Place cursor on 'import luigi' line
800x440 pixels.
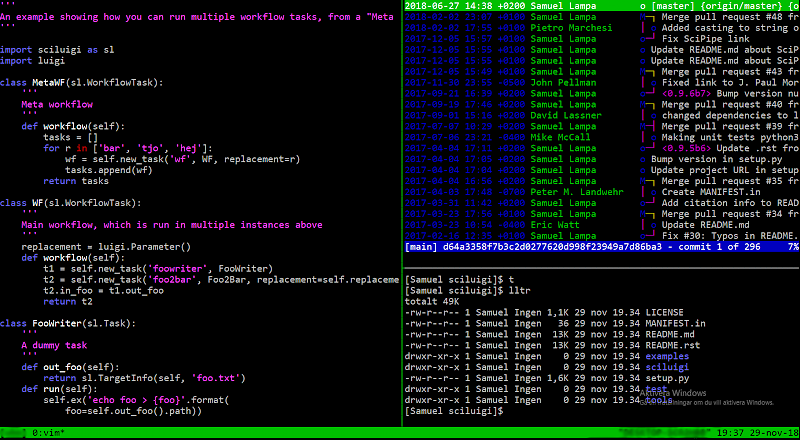point(33,61)
